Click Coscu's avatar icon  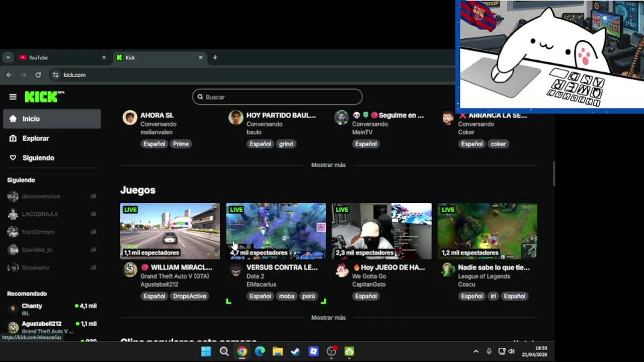pyautogui.click(x=448, y=270)
